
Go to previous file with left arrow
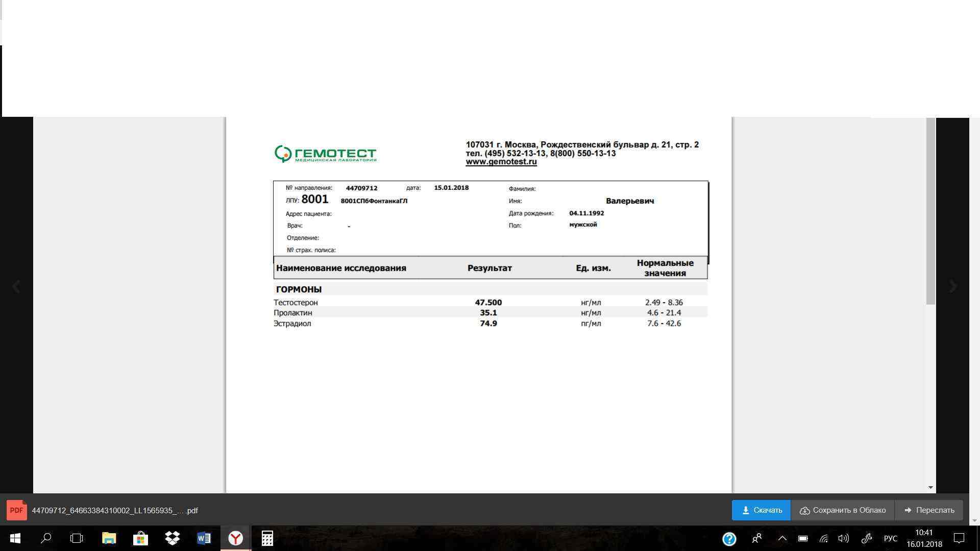tap(16, 287)
